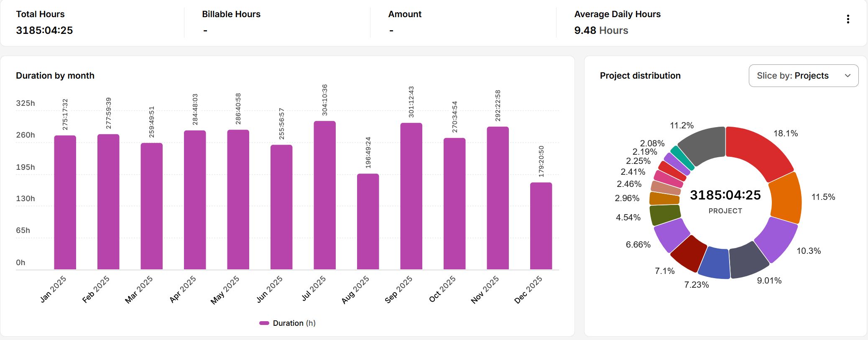Image resolution: width=868 pixels, height=340 pixels.
Task: Click the red 18.1% donut slice
Action: (x=758, y=151)
